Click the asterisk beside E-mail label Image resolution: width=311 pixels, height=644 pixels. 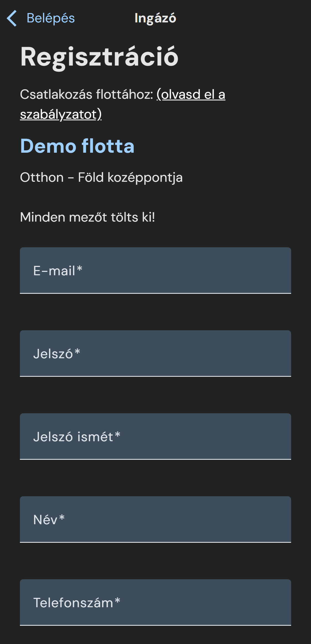[x=80, y=269]
